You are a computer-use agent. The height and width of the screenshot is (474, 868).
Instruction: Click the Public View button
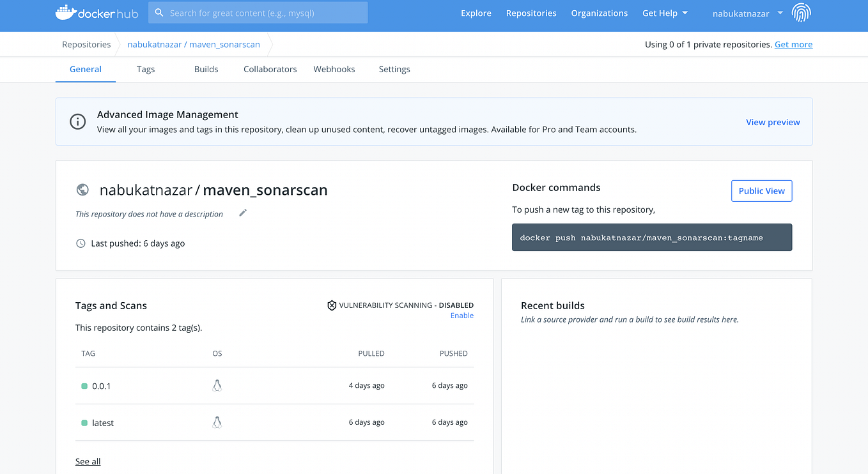[x=761, y=190]
